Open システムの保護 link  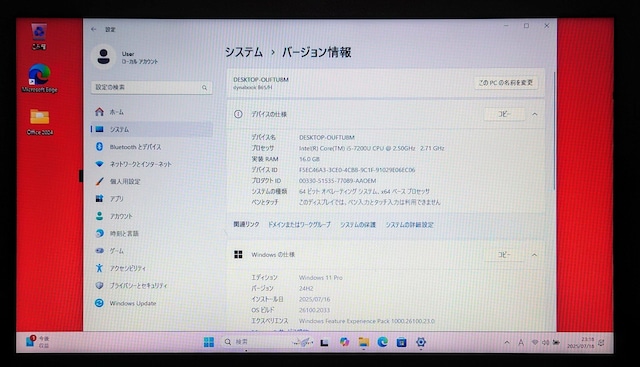(358, 225)
